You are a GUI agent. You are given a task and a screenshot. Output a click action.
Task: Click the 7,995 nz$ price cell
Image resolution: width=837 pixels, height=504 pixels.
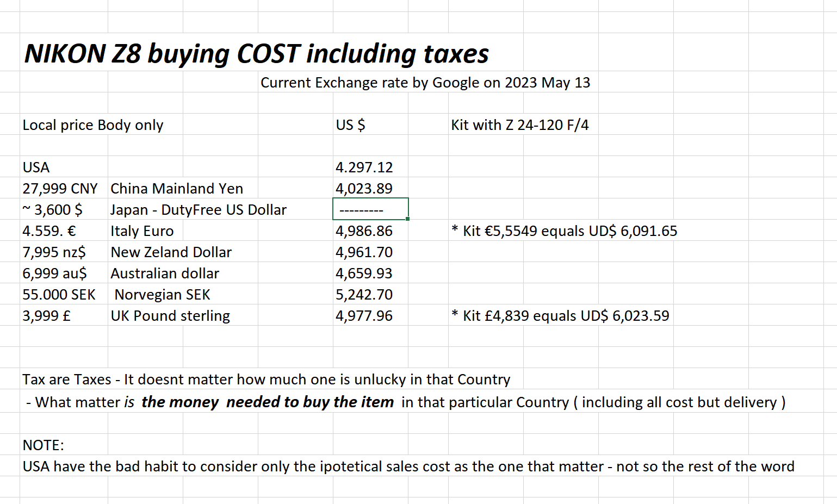(x=54, y=252)
